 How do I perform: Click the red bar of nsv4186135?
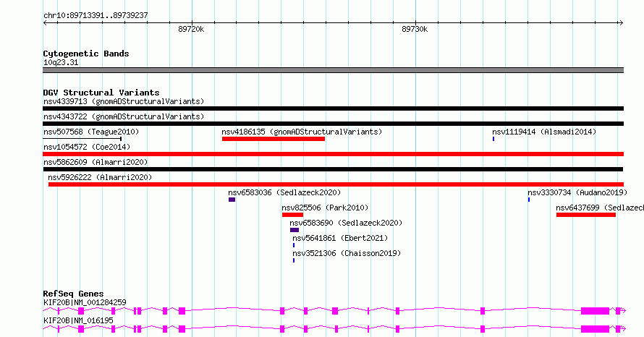[x=274, y=139]
